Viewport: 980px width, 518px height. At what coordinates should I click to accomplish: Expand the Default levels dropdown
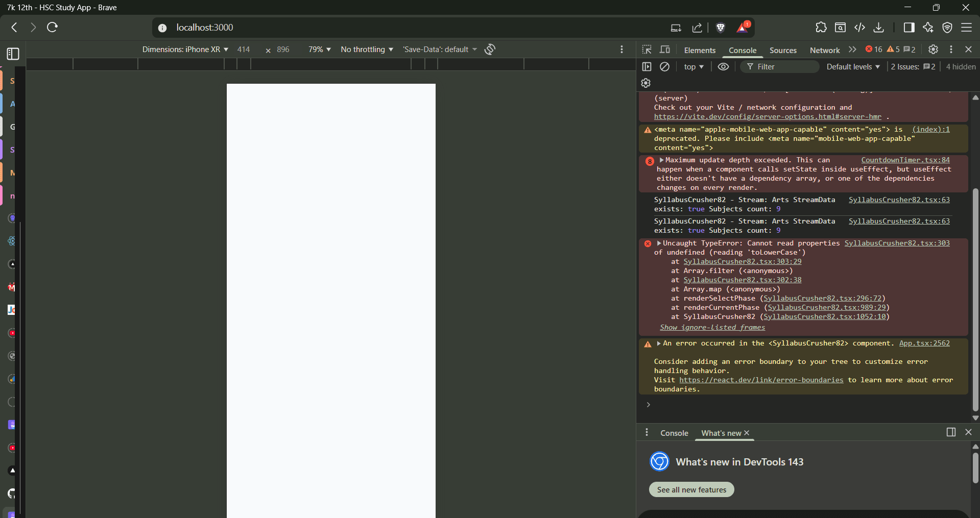click(853, 67)
